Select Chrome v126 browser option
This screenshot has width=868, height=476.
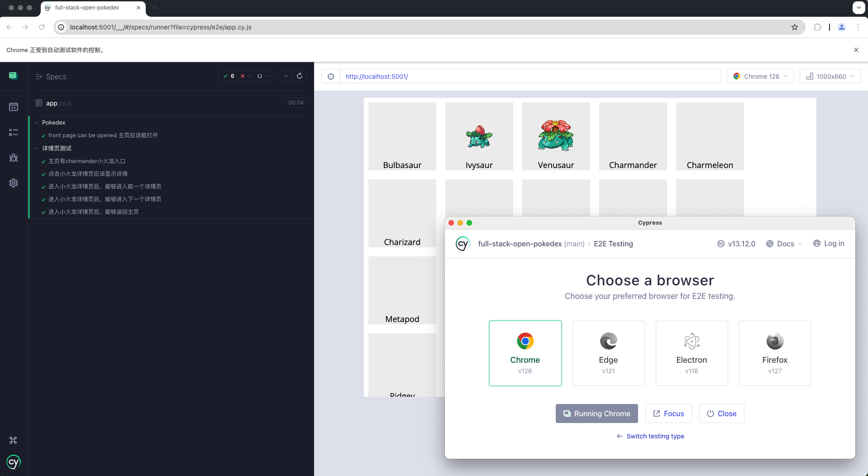(525, 353)
